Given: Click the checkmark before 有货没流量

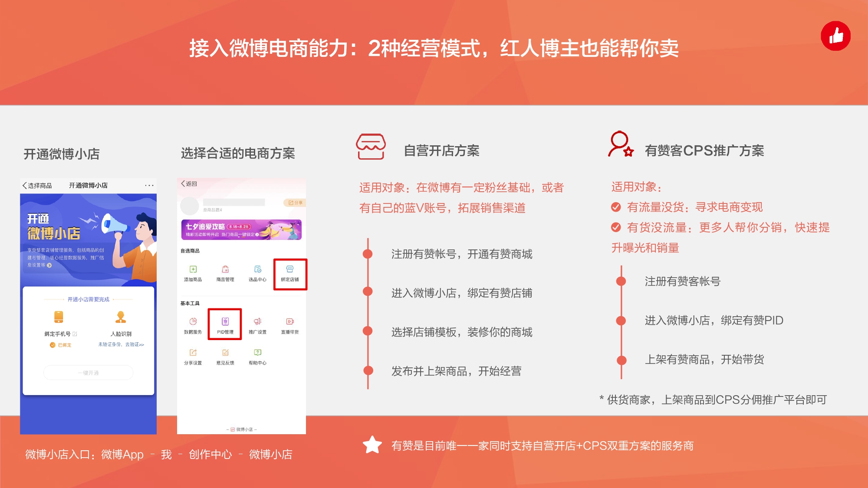Looking at the screenshot, I should [x=616, y=227].
